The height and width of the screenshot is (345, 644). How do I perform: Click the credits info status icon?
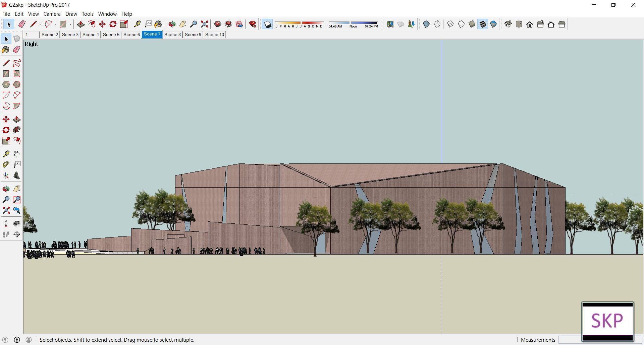click(x=17, y=340)
